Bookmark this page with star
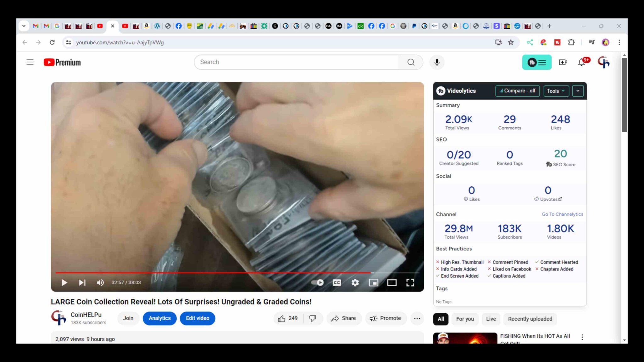The height and width of the screenshot is (362, 644). (x=511, y=42)
